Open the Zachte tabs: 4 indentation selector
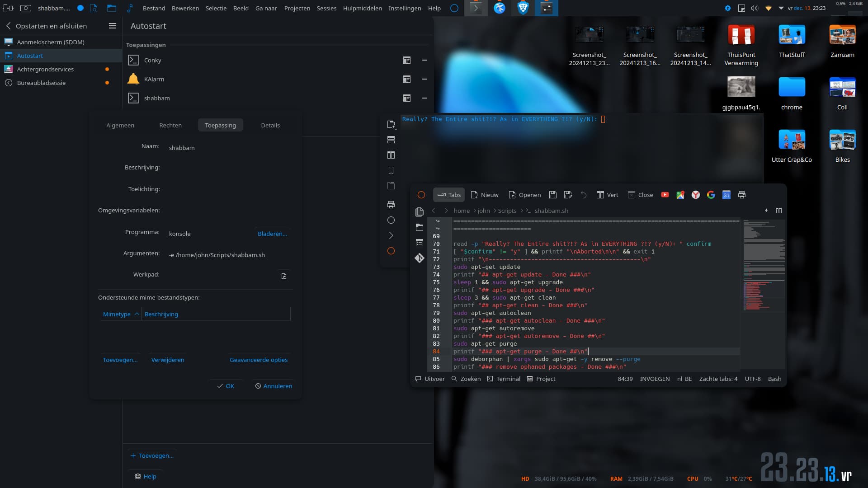The width and height of the screenshot is (868, 488). [x=718, y=379]
